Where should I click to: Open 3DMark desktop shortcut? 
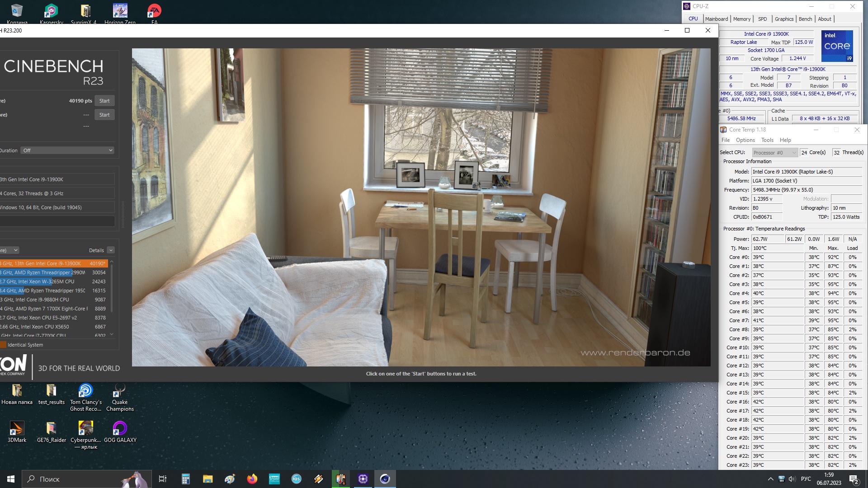(x=17, y=428)
